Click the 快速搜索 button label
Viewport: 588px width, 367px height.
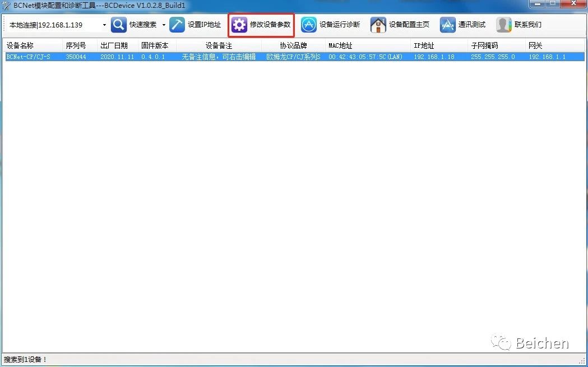pyautogui.click(x=143, y=25)
